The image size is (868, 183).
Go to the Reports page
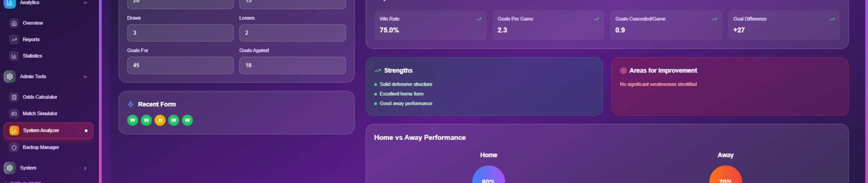31,39
